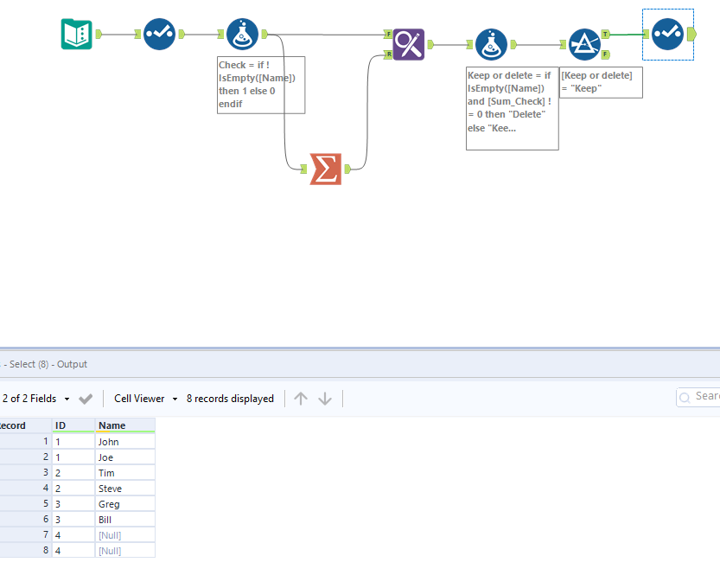
Task: Open the Formula tool with the Check expression
Action: click(242, 34)
